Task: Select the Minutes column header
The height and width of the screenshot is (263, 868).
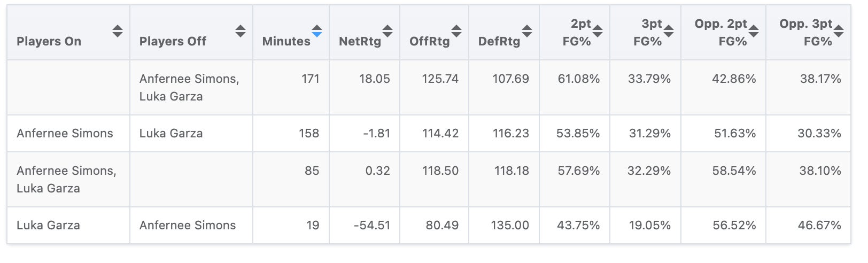Action: click(286, 41)
